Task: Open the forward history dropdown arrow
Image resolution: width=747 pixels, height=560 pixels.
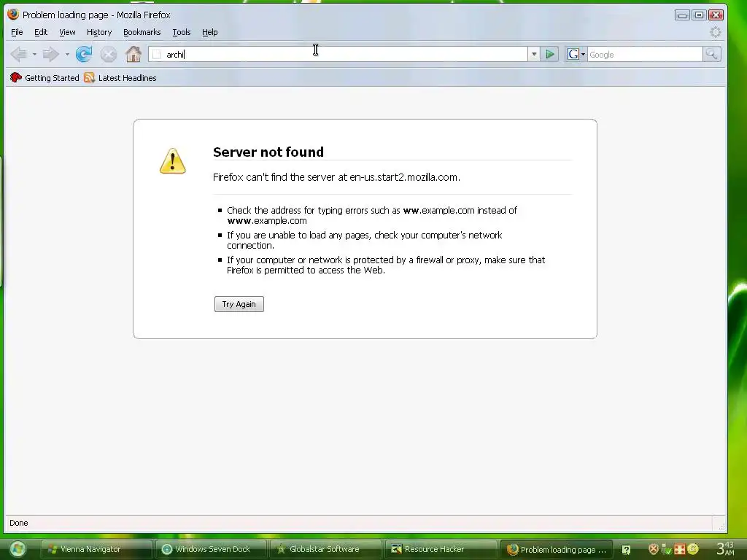Action: tap(67, 54)
